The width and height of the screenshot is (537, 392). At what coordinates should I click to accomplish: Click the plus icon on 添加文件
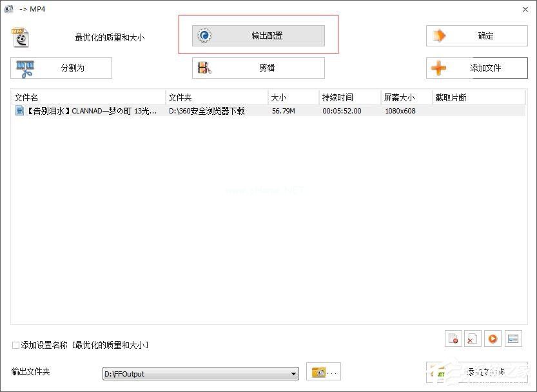pyautogui.click(x=440, y=68)
